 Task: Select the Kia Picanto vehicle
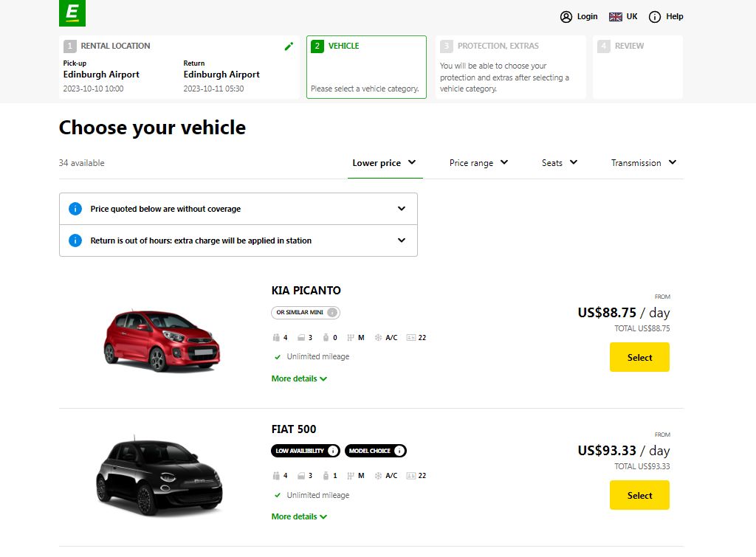click(x=639, y=357)
